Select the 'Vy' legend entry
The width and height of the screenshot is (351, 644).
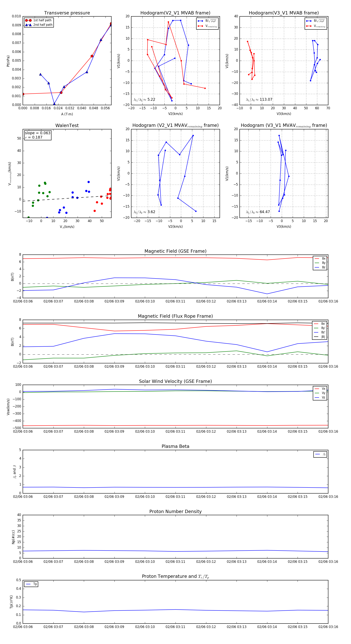pyautogui.click(x=320, y=393)
